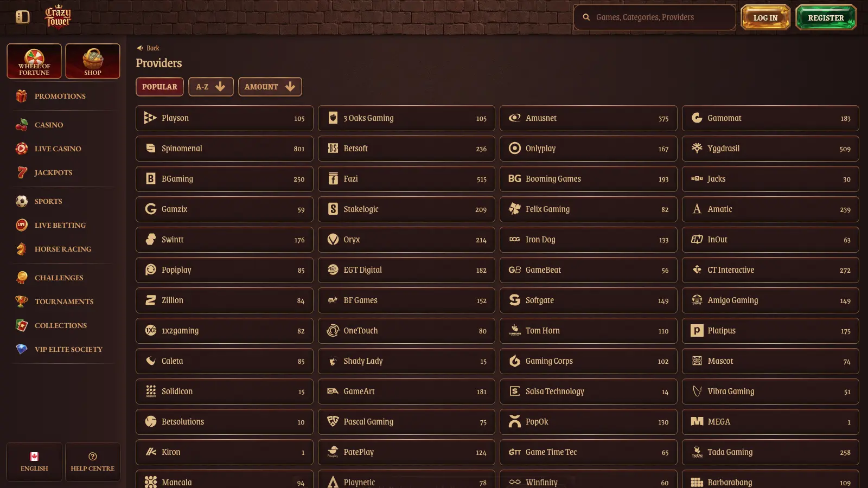868x488 pixels.
Task: Click the BGaming logo icon
Action: 151,179
